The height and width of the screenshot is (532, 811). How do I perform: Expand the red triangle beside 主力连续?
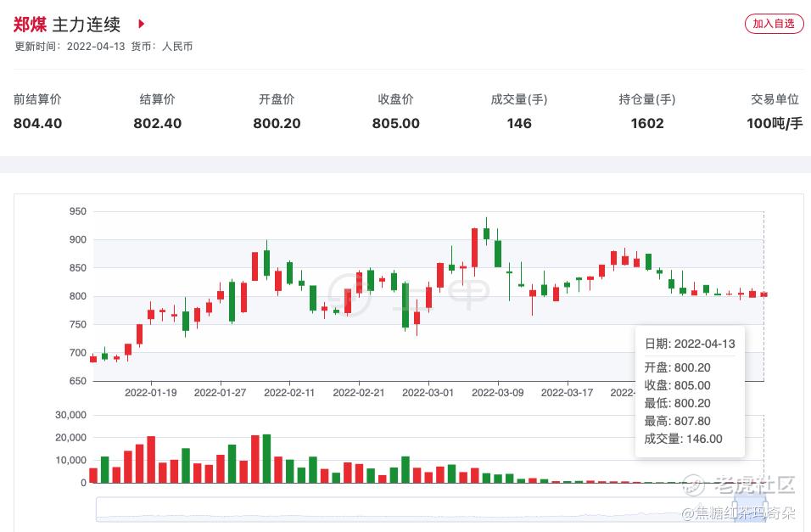[x=142, y=24]
